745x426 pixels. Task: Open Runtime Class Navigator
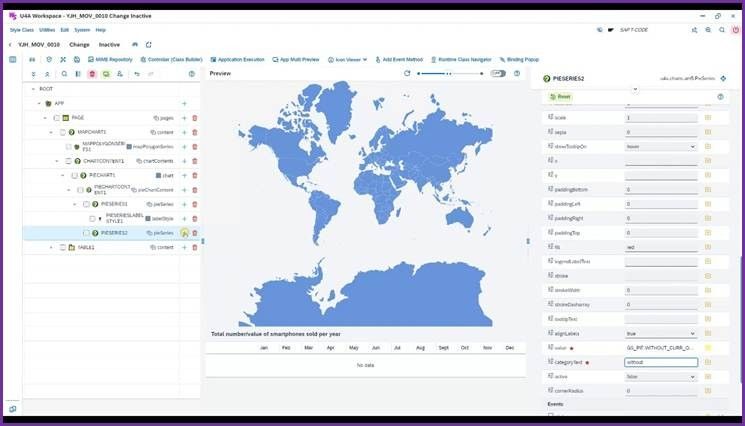(461, 59)
